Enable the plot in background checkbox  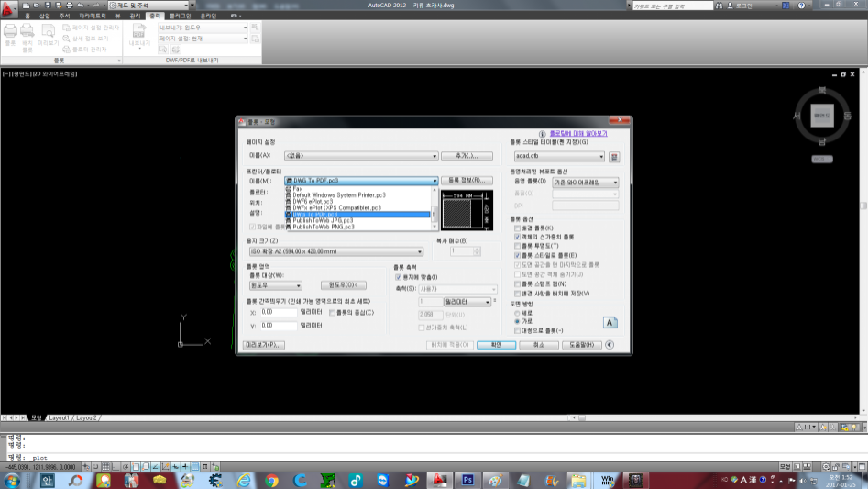pos(518,228)
